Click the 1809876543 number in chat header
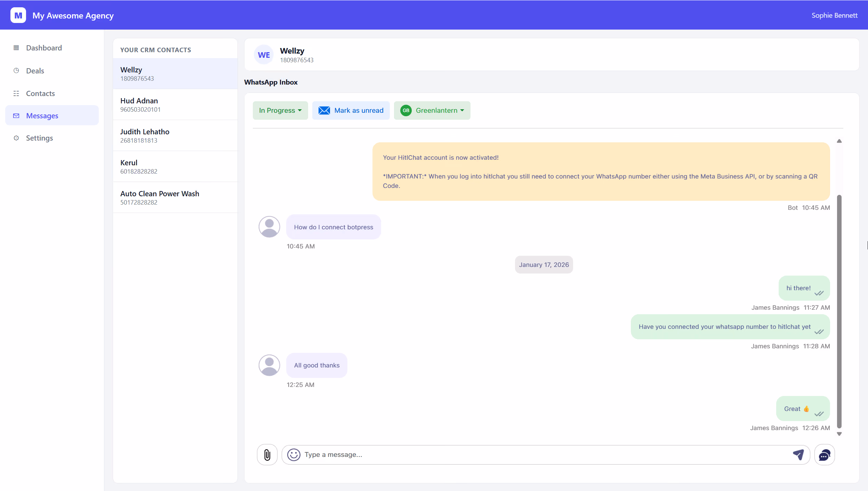868x491 pixels. 297,60
